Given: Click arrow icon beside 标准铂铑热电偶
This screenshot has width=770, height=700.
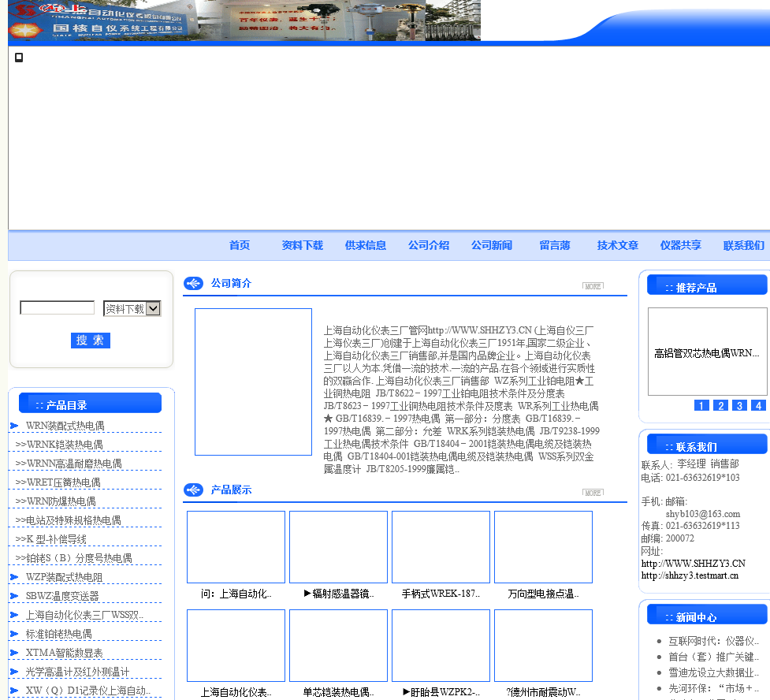Looking at the screenshot, I should (14, 634).
